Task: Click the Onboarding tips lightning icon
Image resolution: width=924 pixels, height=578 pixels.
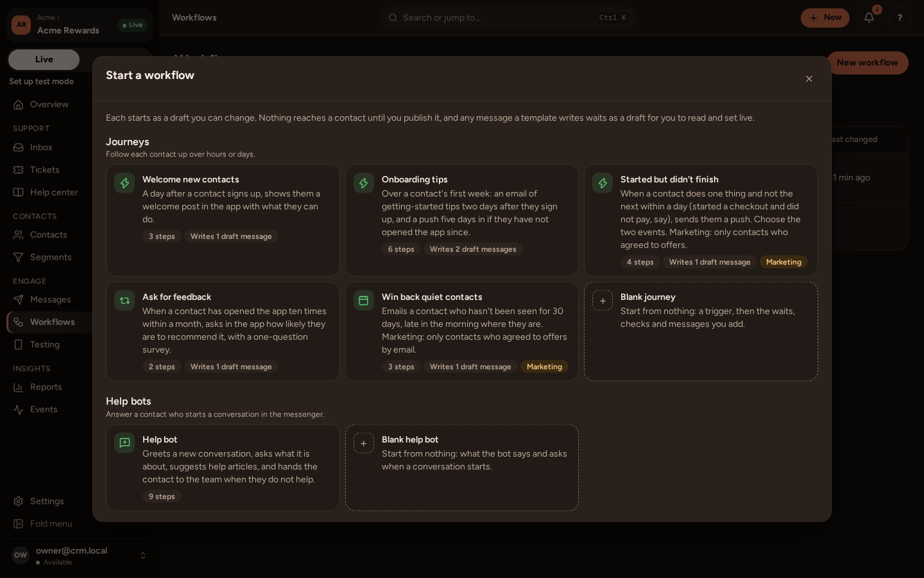Action: click(364, 183)
